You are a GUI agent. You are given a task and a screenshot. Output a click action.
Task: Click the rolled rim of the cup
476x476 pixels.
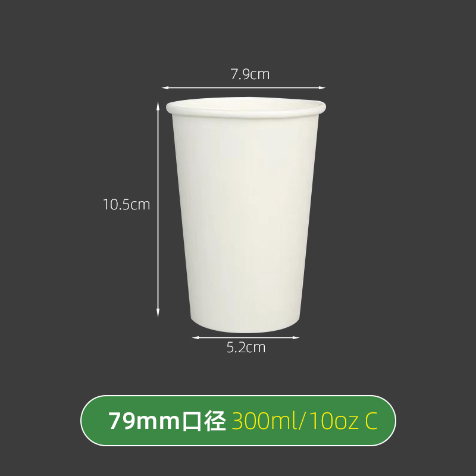point(246,108)
